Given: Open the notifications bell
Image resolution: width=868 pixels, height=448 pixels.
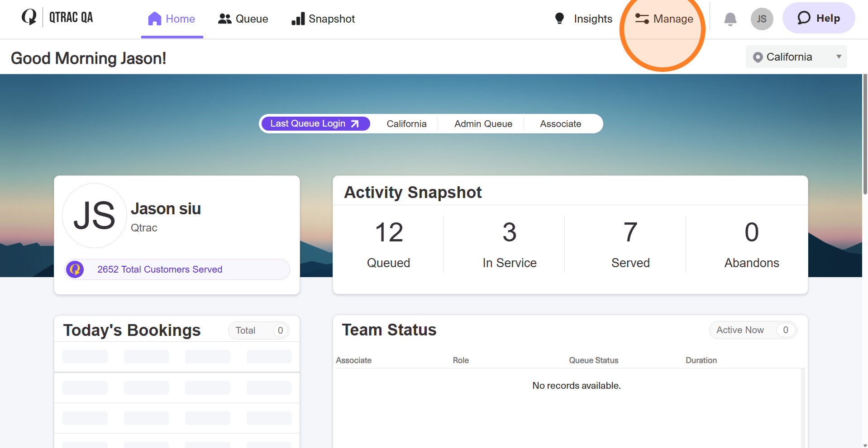Looking at the screenshot, I should (x=730, y=19).
